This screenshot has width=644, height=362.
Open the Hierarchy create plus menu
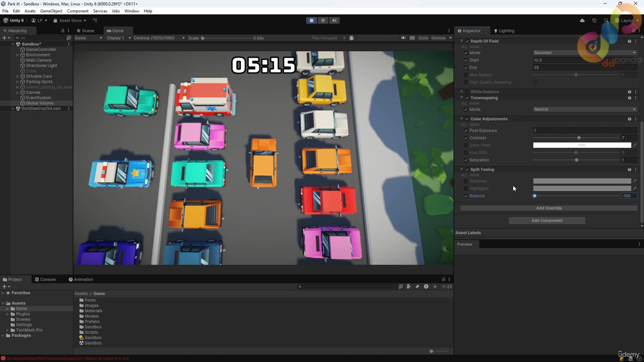(5, 38)
